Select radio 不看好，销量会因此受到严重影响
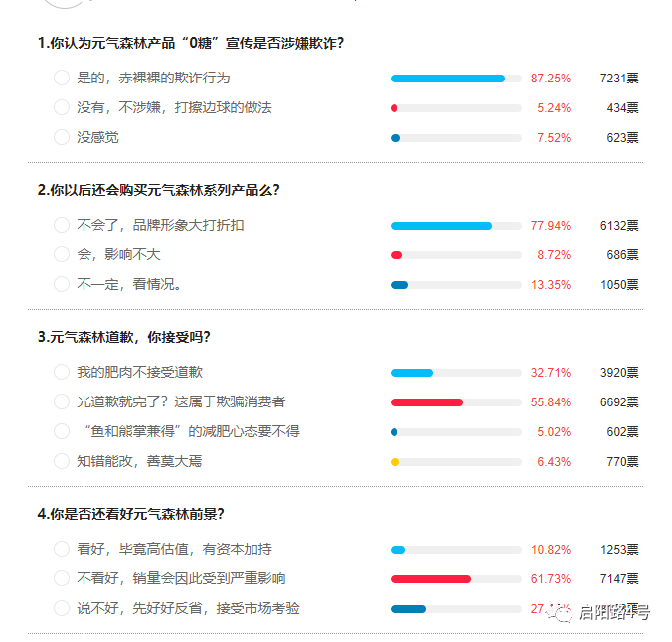The width and height of the screenshot is (672, 642). [62, 578]
